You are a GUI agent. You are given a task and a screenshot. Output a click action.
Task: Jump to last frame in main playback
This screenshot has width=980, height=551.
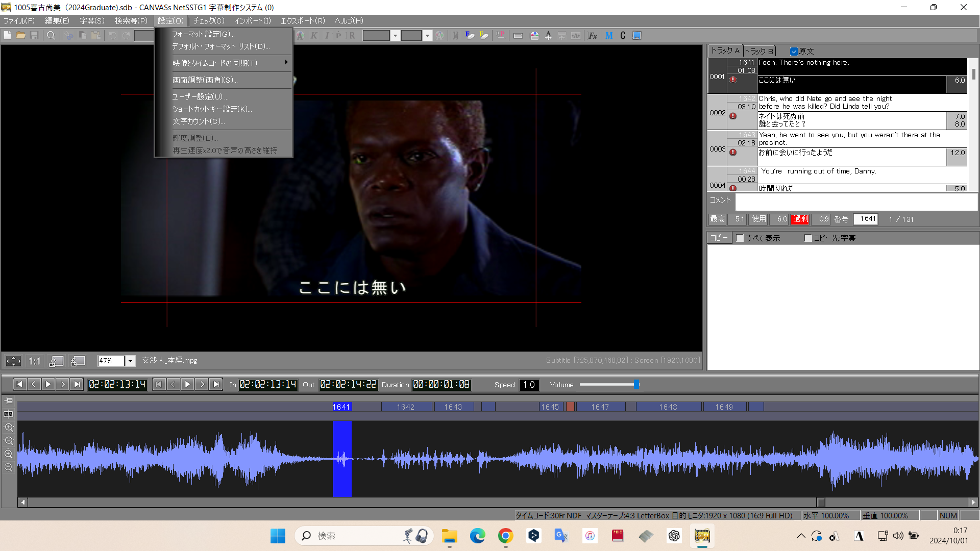[77, 385]
